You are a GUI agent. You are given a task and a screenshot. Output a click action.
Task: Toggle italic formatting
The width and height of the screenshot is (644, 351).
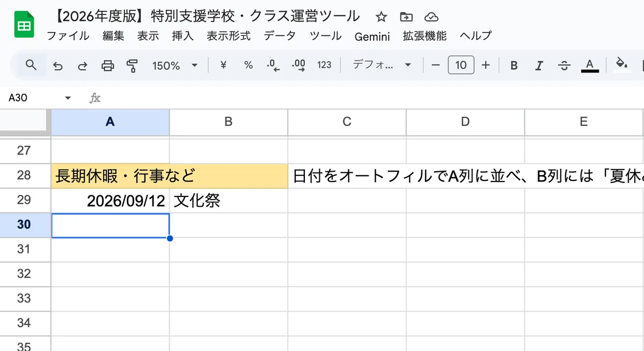click(x=539, y=65)
